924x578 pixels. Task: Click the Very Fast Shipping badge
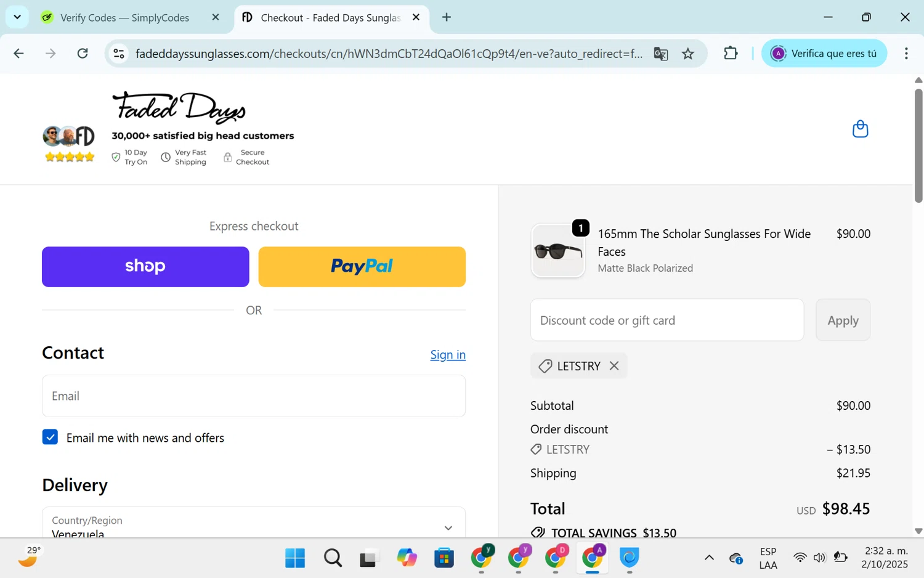(184, 157)
